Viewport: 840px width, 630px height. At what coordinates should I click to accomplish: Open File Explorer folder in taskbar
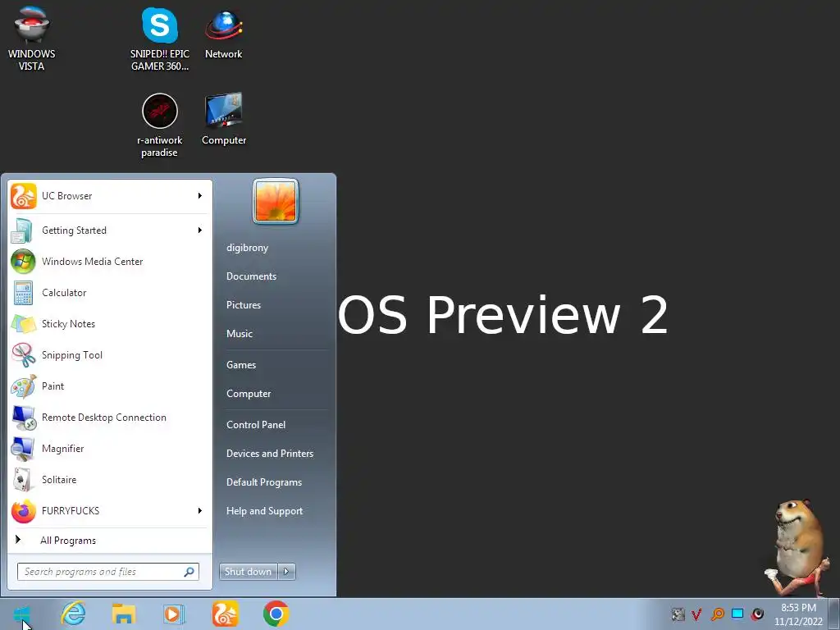tap(124, 614)
